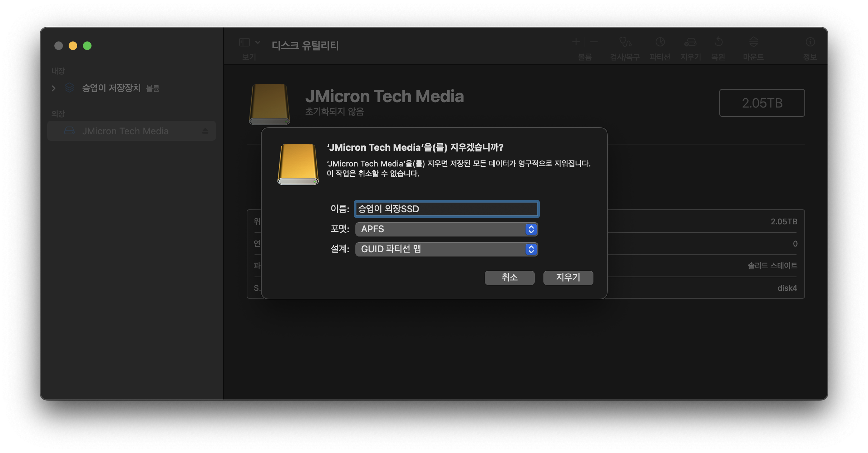Select 승엽이 저장장치 internal volume item

[x=111, y=88]
